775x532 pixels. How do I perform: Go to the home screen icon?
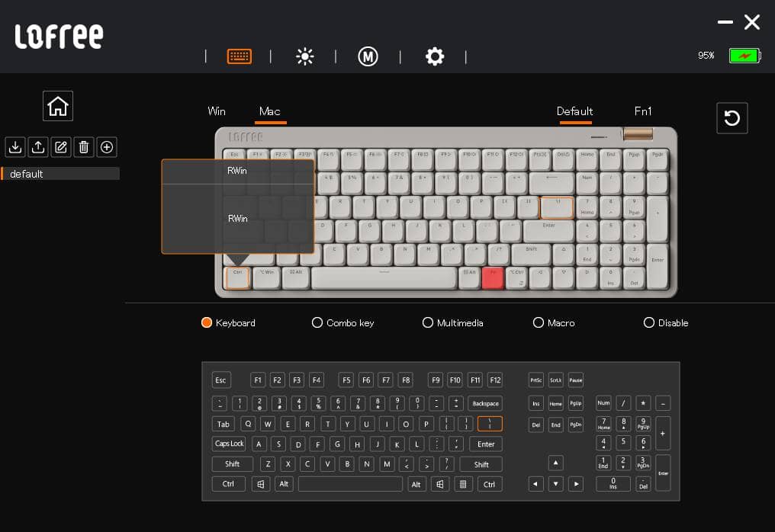pos(58,106)
